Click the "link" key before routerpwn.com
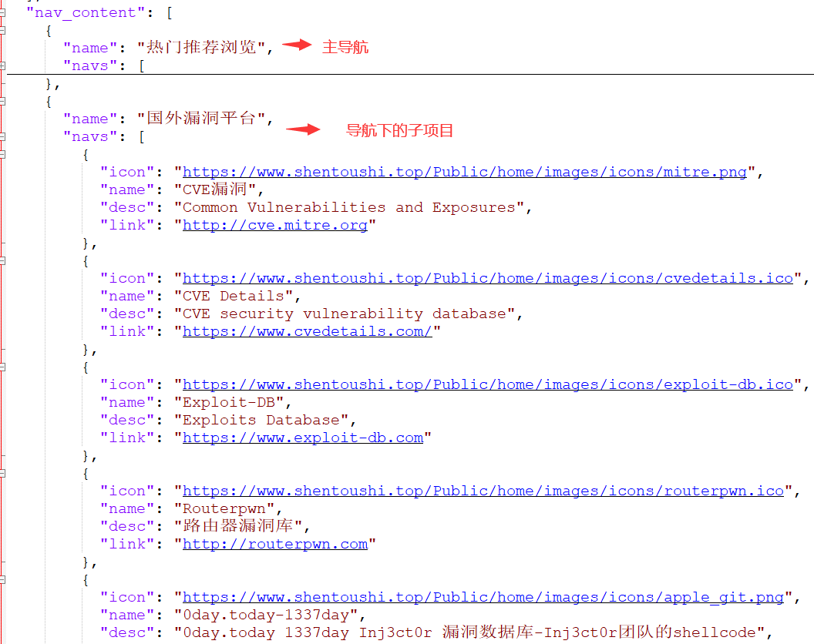 (128, 545)
